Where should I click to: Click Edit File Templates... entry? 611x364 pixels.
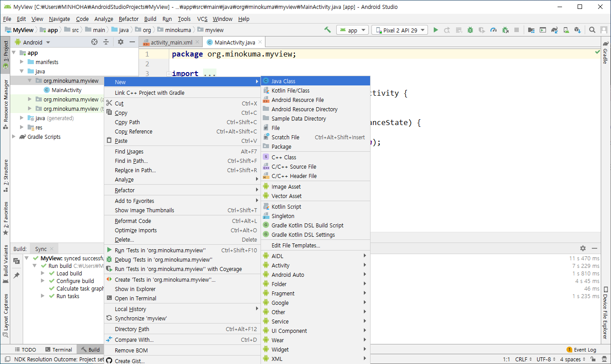316,246
